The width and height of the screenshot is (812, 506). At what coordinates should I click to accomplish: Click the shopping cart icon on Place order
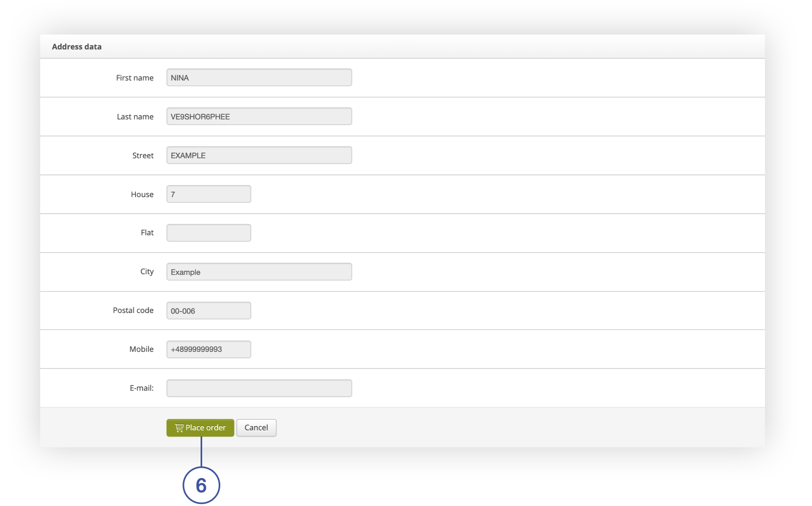tap(179, 428)
